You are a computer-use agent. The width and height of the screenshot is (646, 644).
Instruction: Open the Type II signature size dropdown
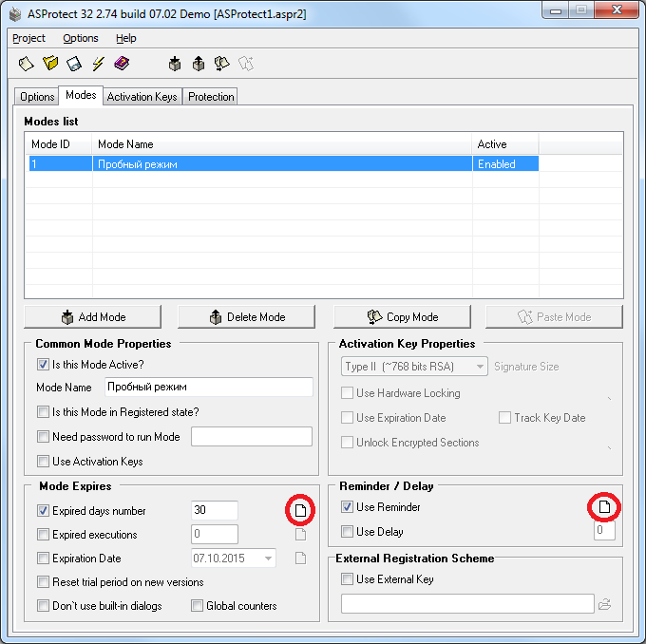[414, 367]
